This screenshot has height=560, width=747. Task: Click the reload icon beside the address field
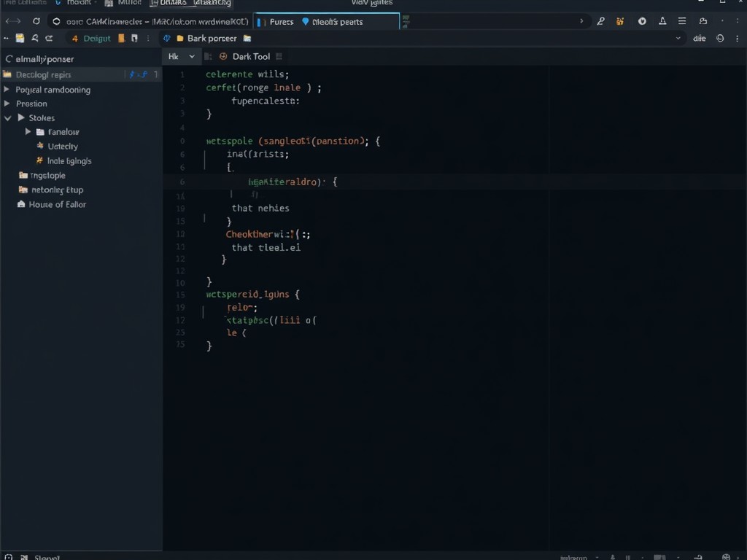36,21
